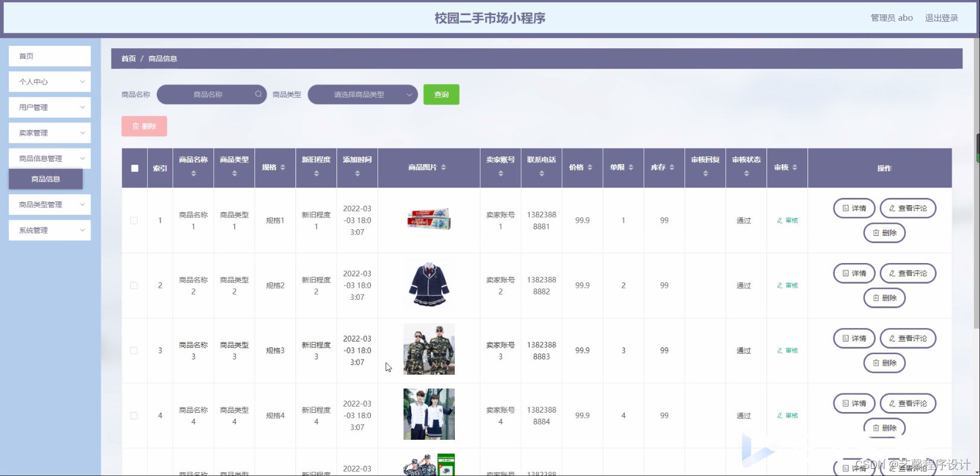Click 审核 edit icon link in row 2
The height and width of the screenshot is (476, 980).
tap(788, 286)
